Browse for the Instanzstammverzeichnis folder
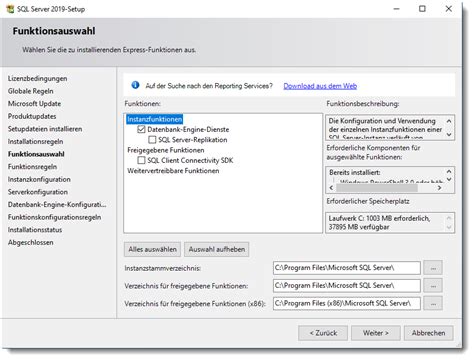The width and height of the screenshot is (474, 360). pyautogui.click(x=433, y=268)
